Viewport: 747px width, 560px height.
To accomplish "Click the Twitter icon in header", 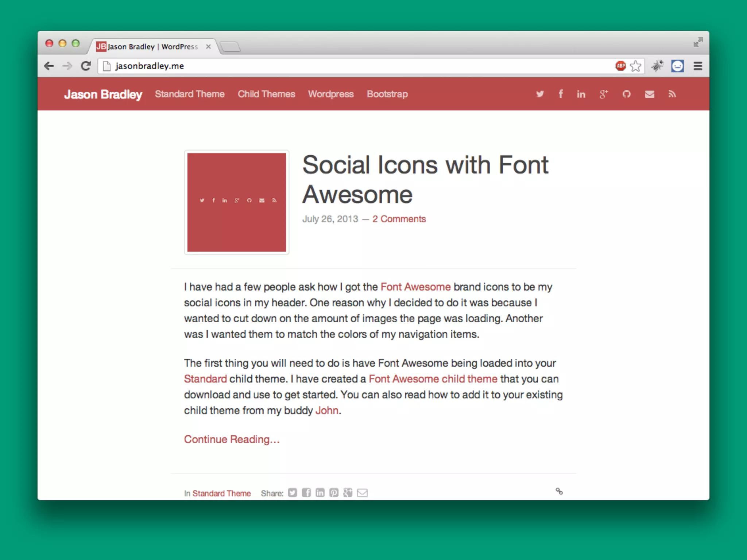I will coord(540,94).
